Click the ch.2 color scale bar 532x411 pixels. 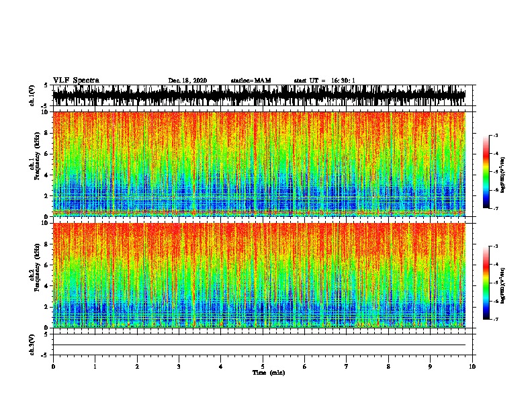pyautogui.click(x=486, y=283)
